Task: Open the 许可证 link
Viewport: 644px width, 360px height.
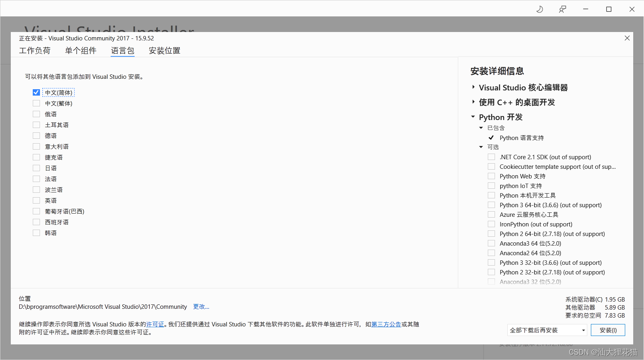Action: coord(155,324)
